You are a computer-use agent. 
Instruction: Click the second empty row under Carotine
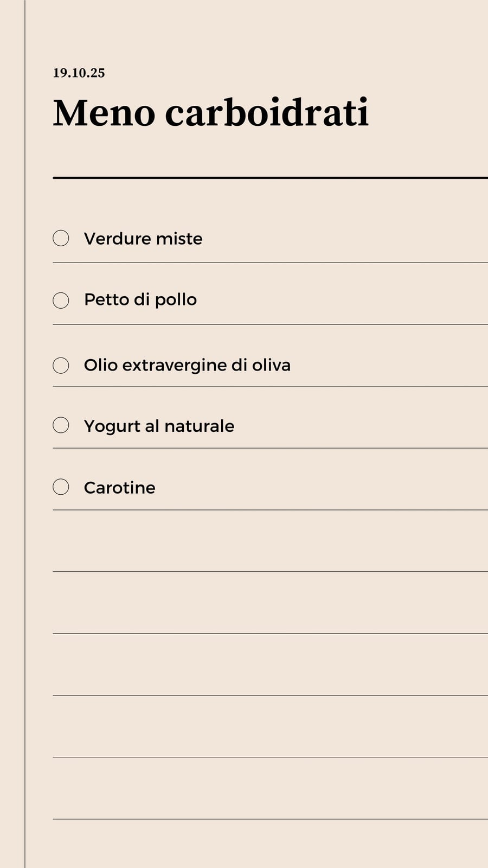click(270, 603)
